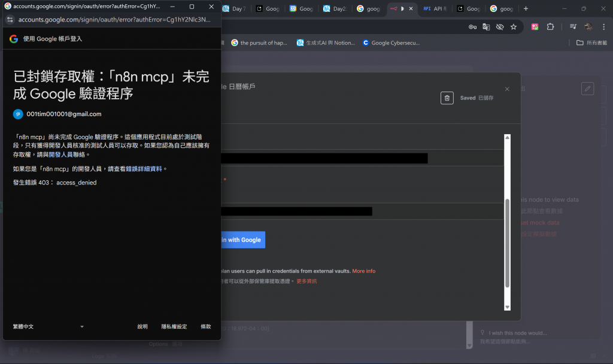This screenshot has width=613, height=364.
Task: Open the 繁體中文 language dropdown
Action: (48, 326)
